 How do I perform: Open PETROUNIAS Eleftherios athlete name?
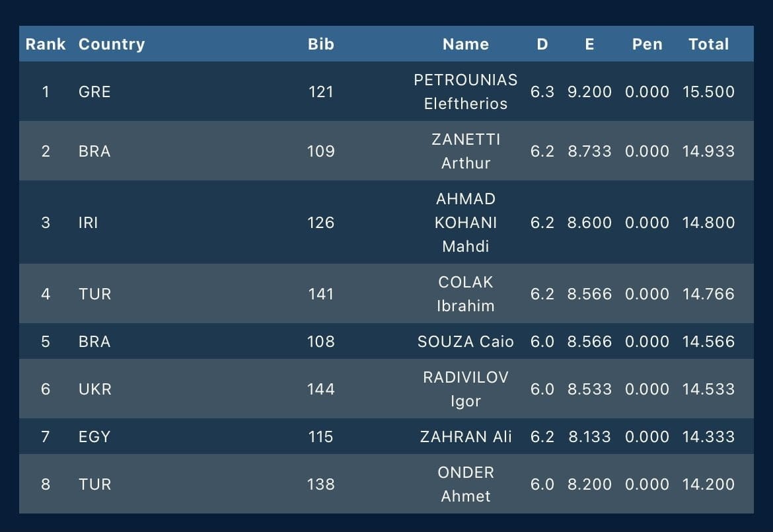coord(466,92)
